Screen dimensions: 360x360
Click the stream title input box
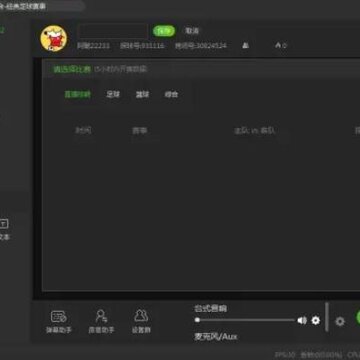[112, 31]
